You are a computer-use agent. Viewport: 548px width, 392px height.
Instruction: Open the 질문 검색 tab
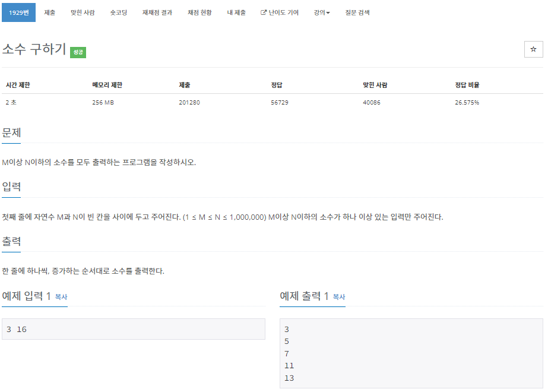click(357, 12)
